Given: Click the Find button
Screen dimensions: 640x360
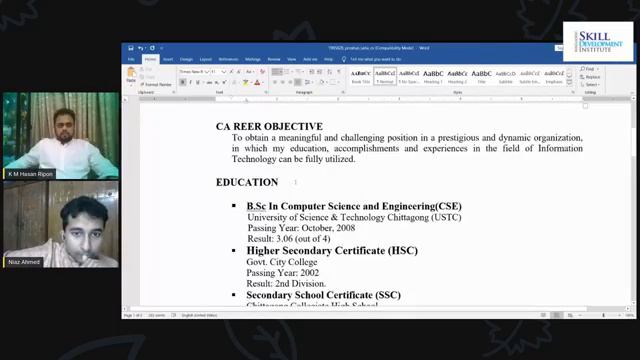Looking at the screenshot, I should click(x=589, y=69).
